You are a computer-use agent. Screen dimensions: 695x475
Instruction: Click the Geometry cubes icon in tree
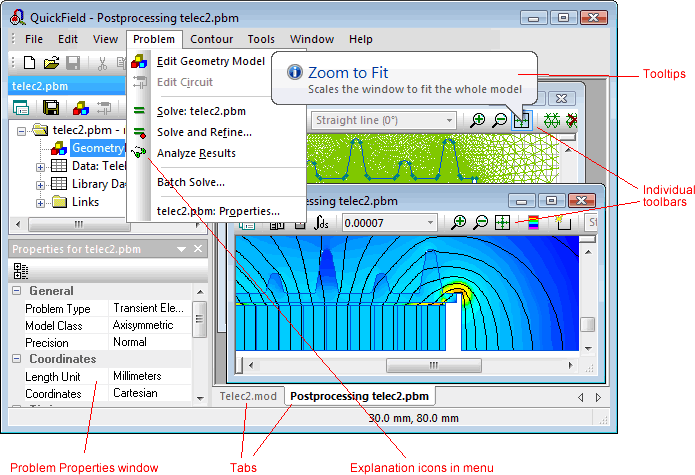tap(59, 148)
